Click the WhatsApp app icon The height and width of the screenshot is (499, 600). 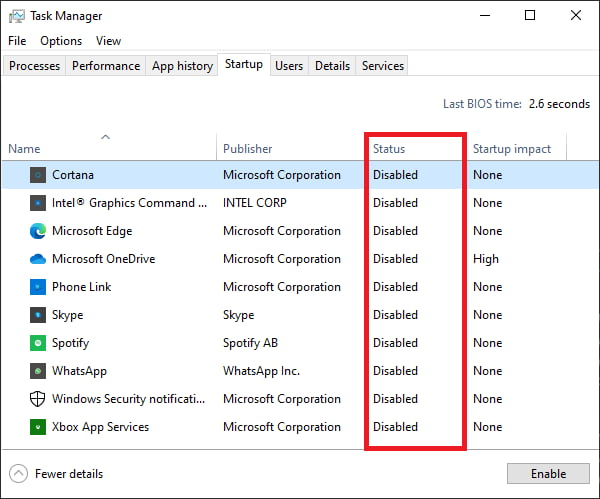point(38,371)
